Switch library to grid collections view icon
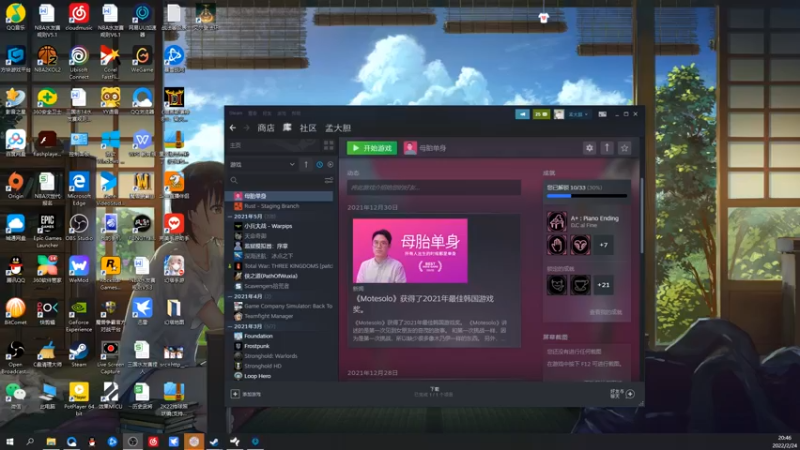Viewport: 800px width, 450px height. coord(329,145)
